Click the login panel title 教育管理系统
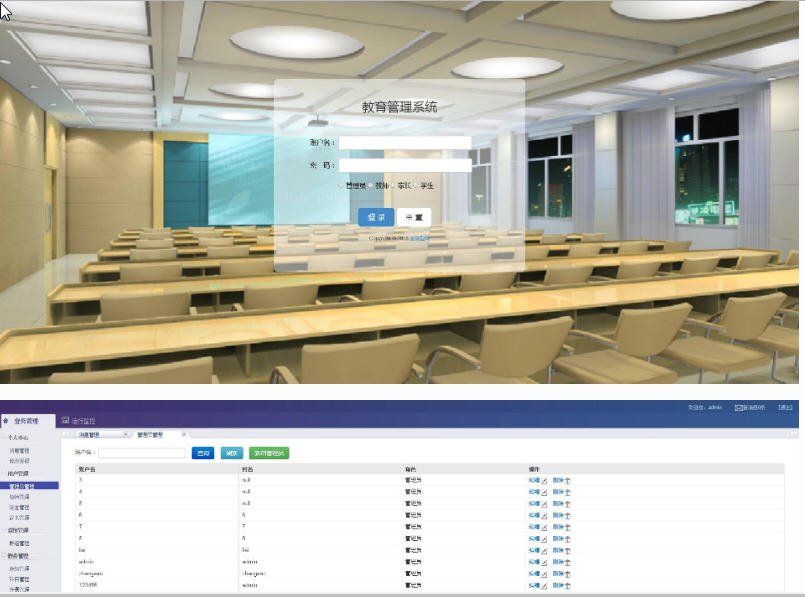 tap(399, 107)
